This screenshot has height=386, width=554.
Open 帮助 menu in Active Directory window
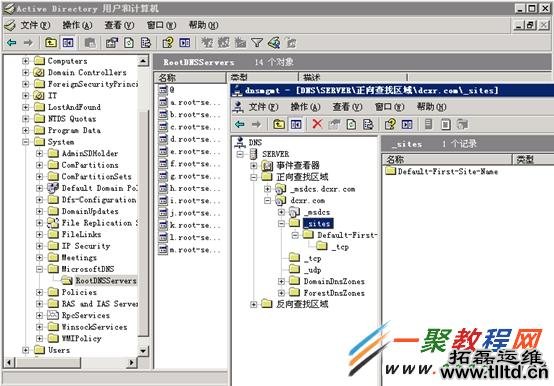coord(204,25)
